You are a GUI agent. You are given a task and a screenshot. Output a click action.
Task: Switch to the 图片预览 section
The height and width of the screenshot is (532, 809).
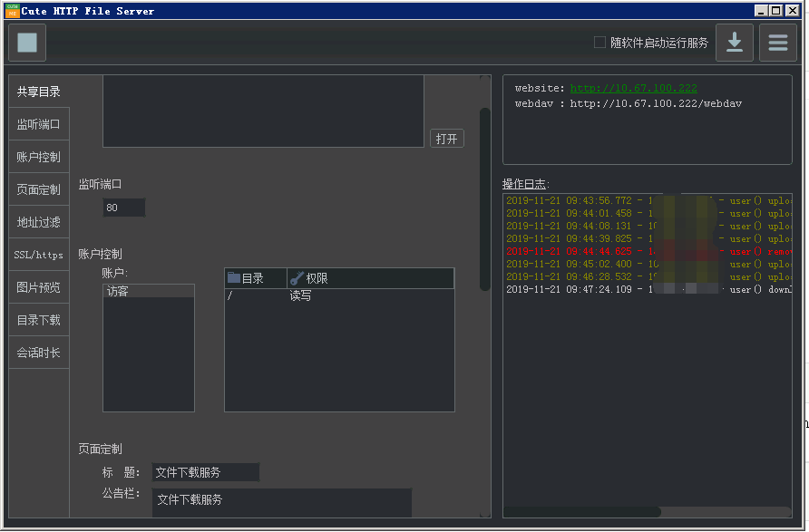(x=38, y=287)
